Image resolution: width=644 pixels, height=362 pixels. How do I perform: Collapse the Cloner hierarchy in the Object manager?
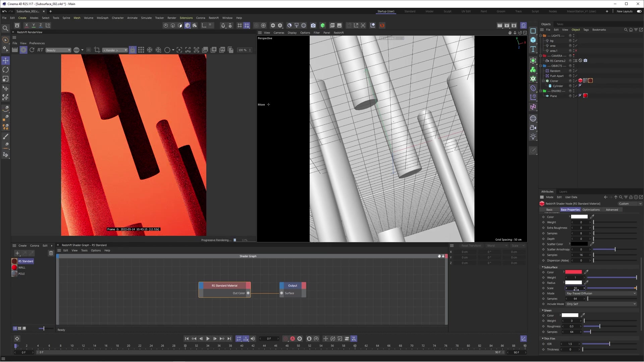tap(543, 81)
